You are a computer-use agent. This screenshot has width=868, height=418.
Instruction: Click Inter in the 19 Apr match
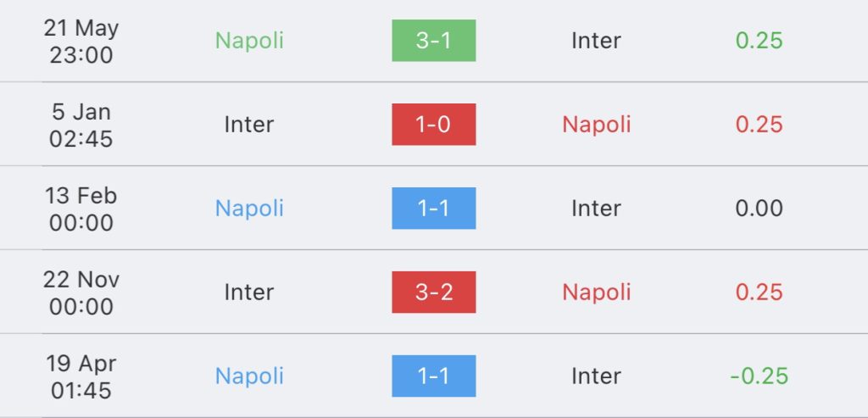[596, 376]
